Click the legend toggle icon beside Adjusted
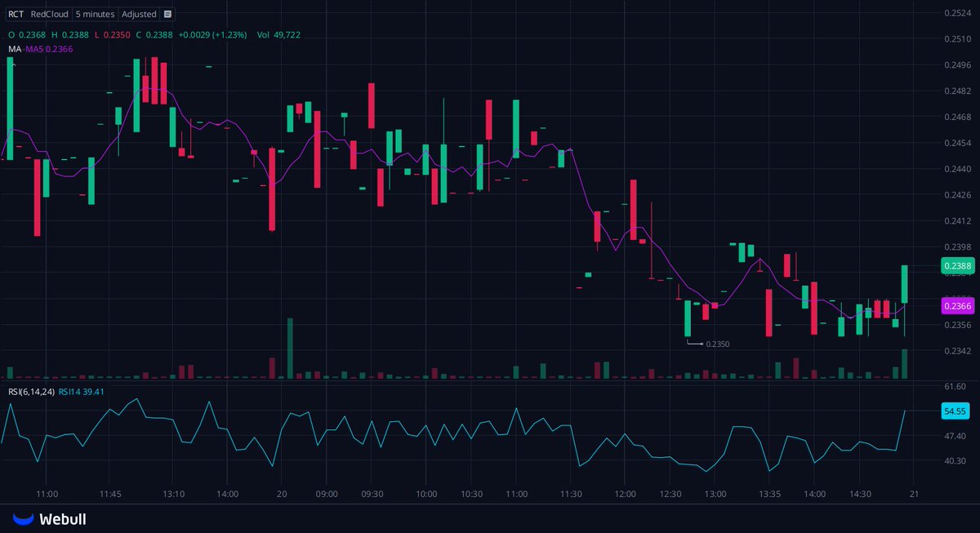Image resolution: width=980 pixels, height=533 pixels. (167, 14)
